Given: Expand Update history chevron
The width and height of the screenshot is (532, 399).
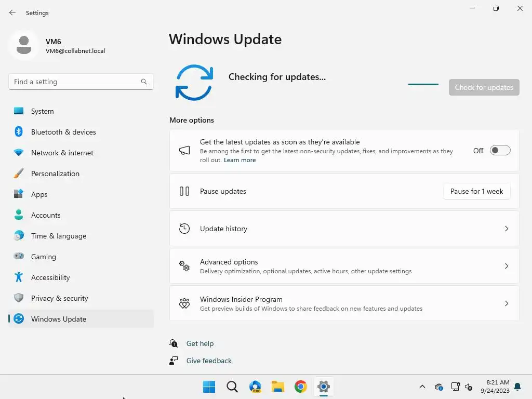Looking at the screenshot, I should pyautogui.click(x=507, y=229).
